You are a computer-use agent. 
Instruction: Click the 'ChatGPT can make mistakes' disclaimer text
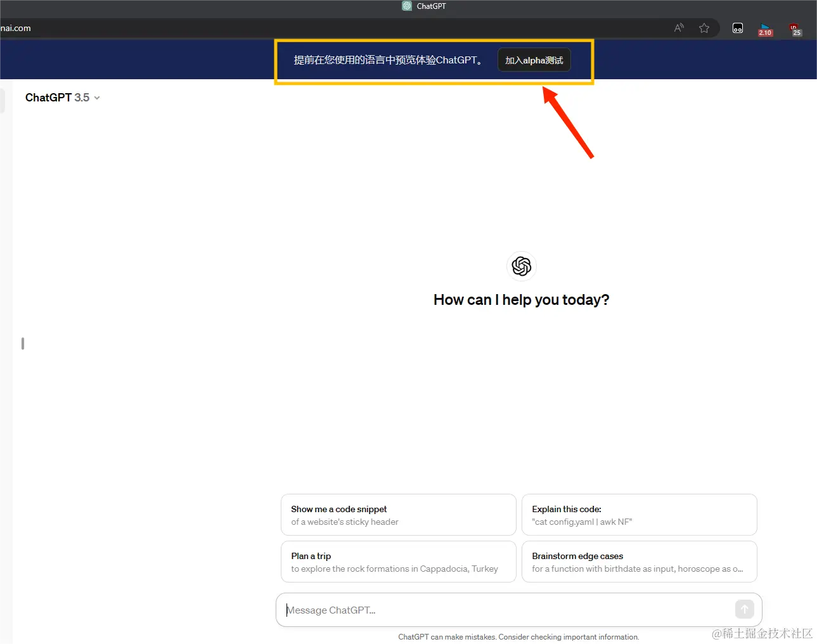click(518, 637)
